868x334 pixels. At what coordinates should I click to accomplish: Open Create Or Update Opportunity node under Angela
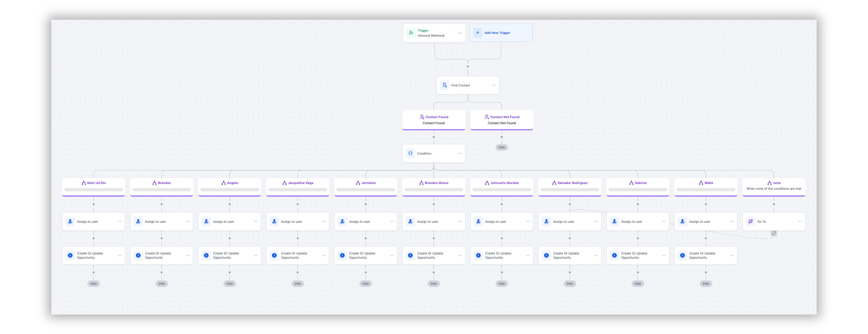point(230,255)
